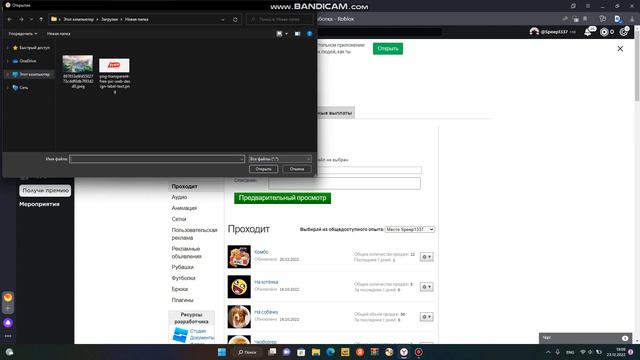Change file view layout icon
This screenshot has height=360, width=640.
280,33
